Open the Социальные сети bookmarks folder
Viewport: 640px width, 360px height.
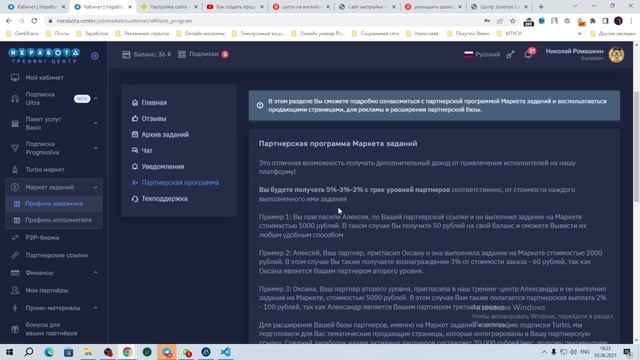coord(376,33)
